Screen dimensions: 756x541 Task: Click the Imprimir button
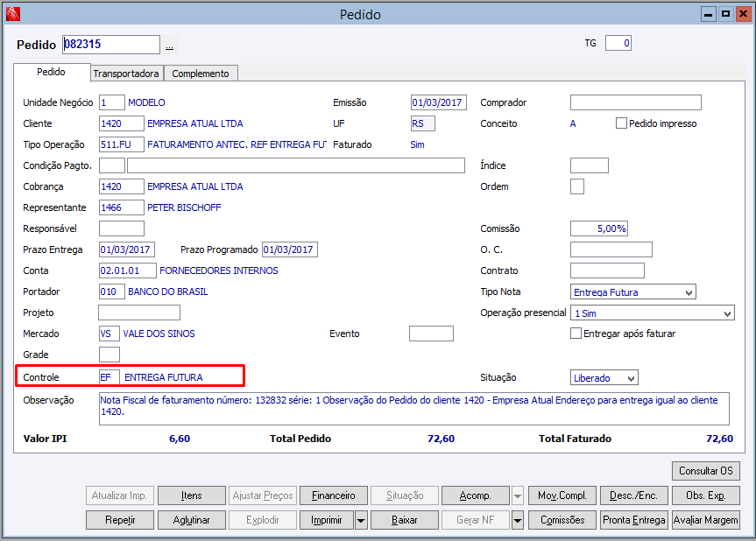pos(327,520)
